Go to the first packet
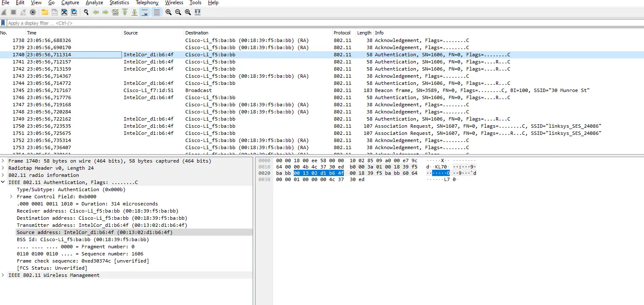 125,12
